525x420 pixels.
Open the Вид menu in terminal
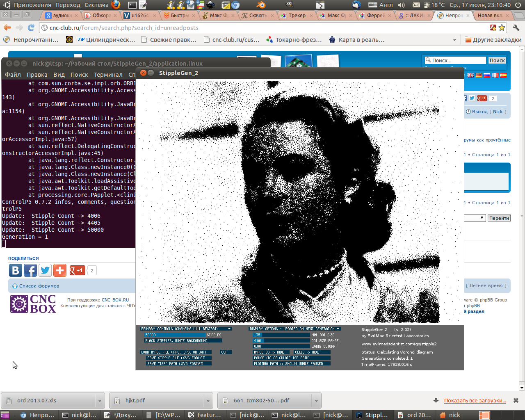tap(59, 75)
